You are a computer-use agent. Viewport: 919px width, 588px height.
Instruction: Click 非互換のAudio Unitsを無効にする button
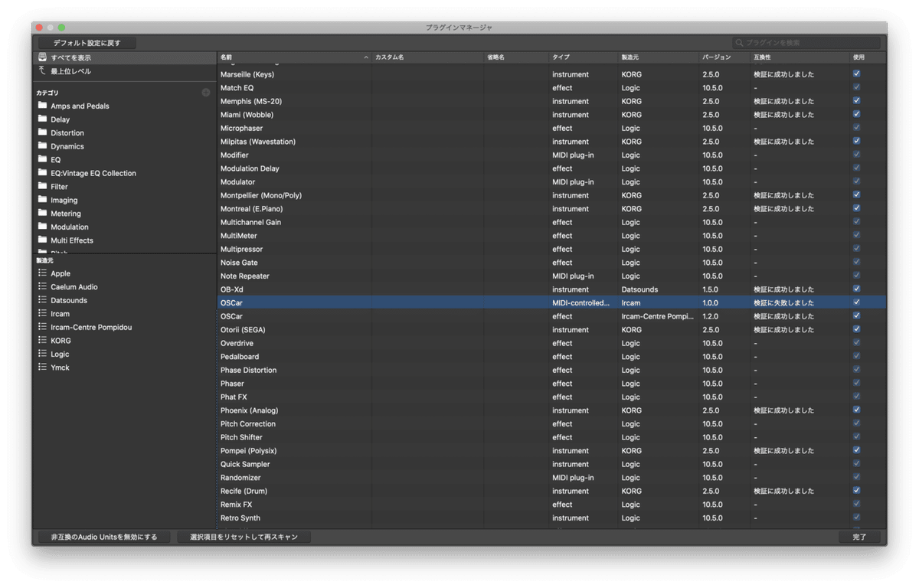[x=104, y=537]
